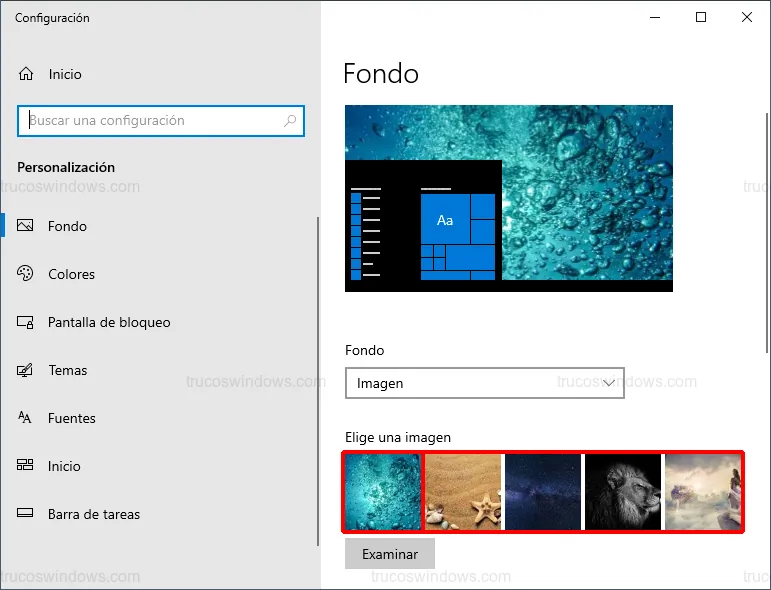Click the search magnifier icon
Viewport: 771px width, 590px height.
coord(290,121)
